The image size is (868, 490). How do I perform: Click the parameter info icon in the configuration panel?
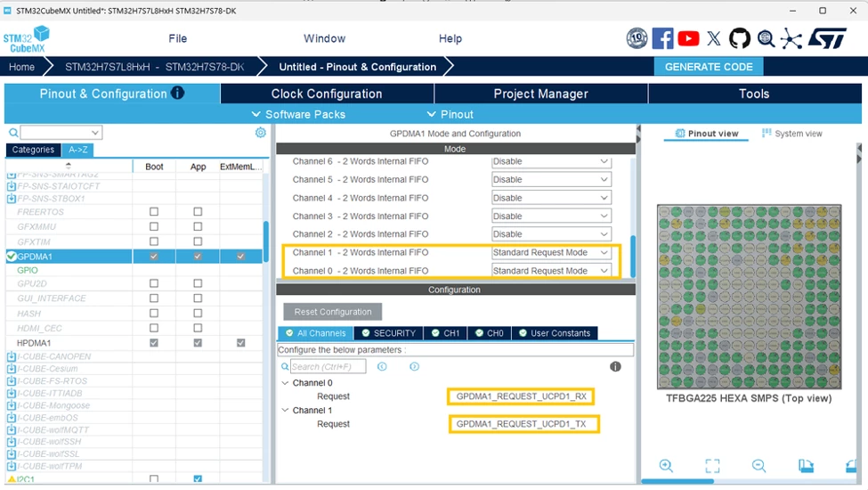coord(615,366)
